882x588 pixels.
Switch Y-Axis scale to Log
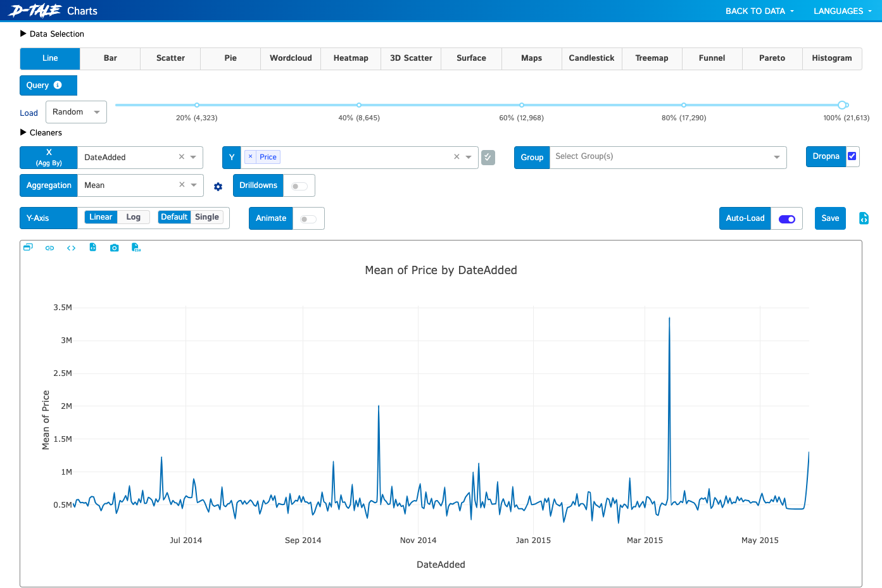click(134, 217)
